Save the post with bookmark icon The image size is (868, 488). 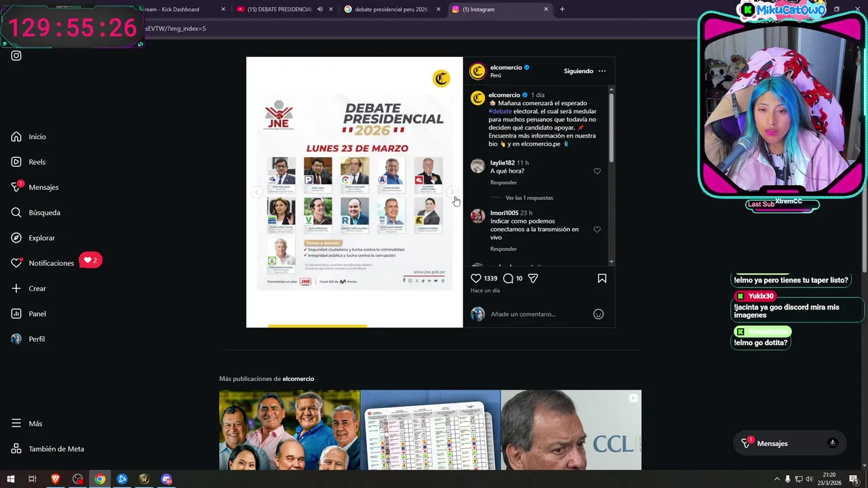601,278
